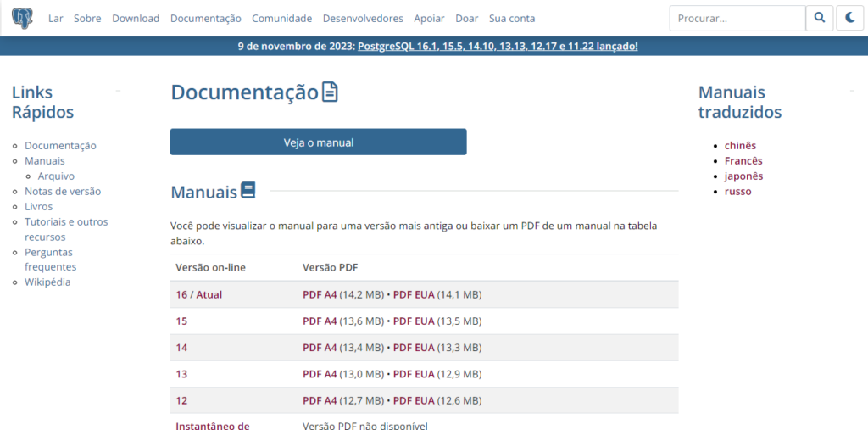
Task: Click the PostgreSQL elephant logo
Action: click(22, 19)
